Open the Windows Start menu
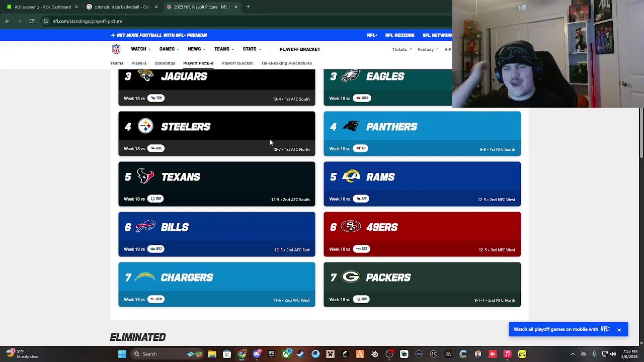 pos(122,354)
